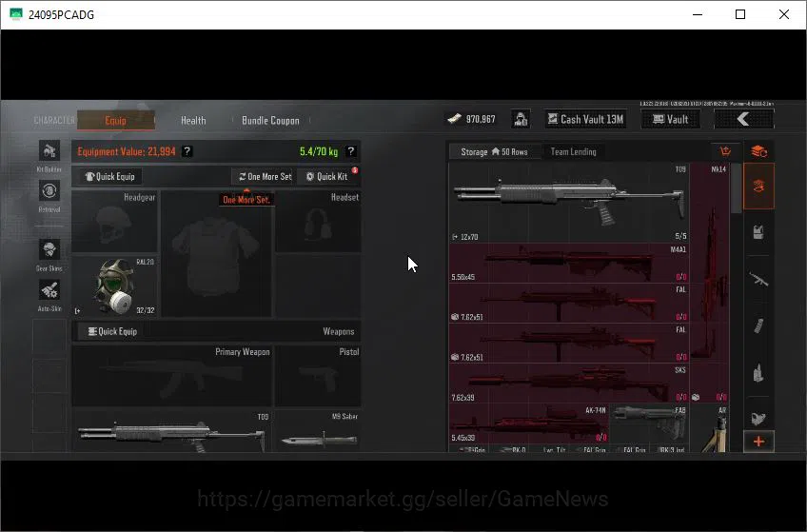
Task: Click the weight help question mark
Action: (350, 151)
